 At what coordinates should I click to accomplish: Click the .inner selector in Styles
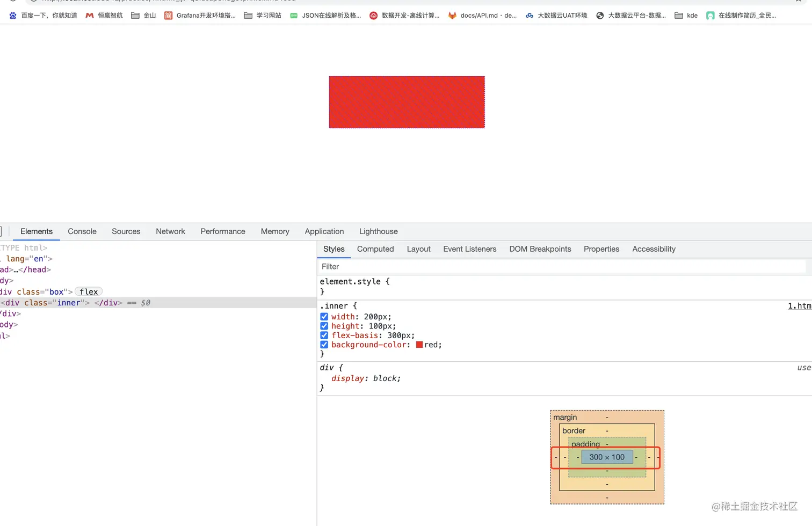tap(334, 306)
